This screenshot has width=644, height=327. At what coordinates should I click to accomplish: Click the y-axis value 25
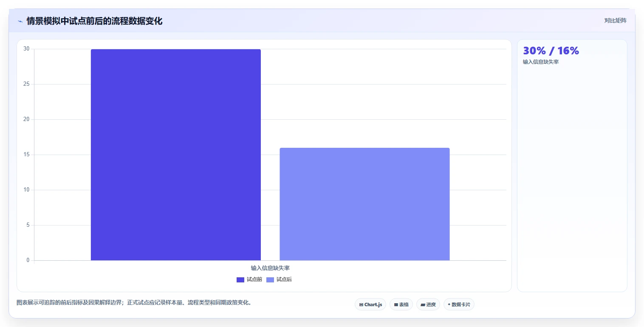[26, 84]
